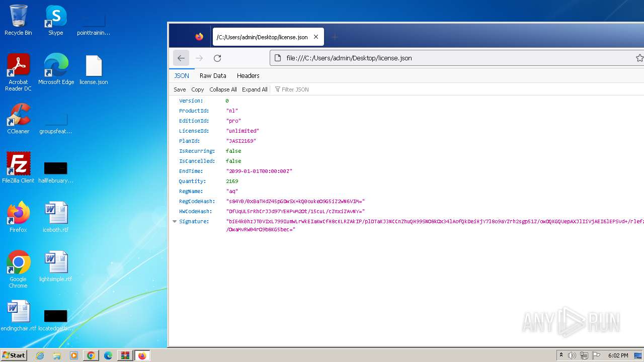Select the RegName value "aq"
Viewport: 644px width, 362px height.
pyautogui.click(x=232, y=191)
